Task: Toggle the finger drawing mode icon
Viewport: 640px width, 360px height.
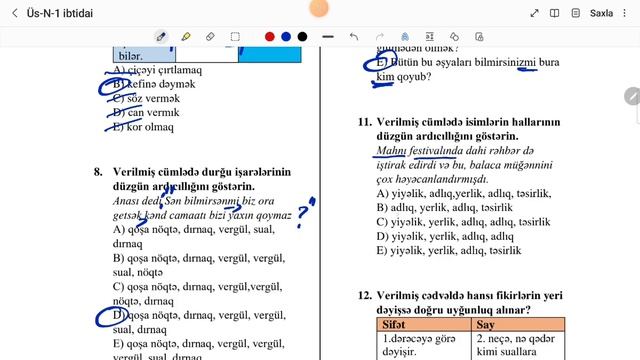Action: pos(404,37)
